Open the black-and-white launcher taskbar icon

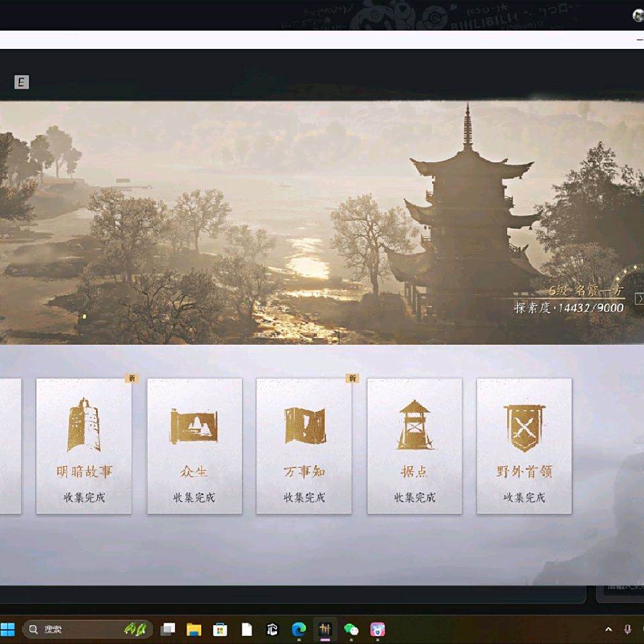272,629
